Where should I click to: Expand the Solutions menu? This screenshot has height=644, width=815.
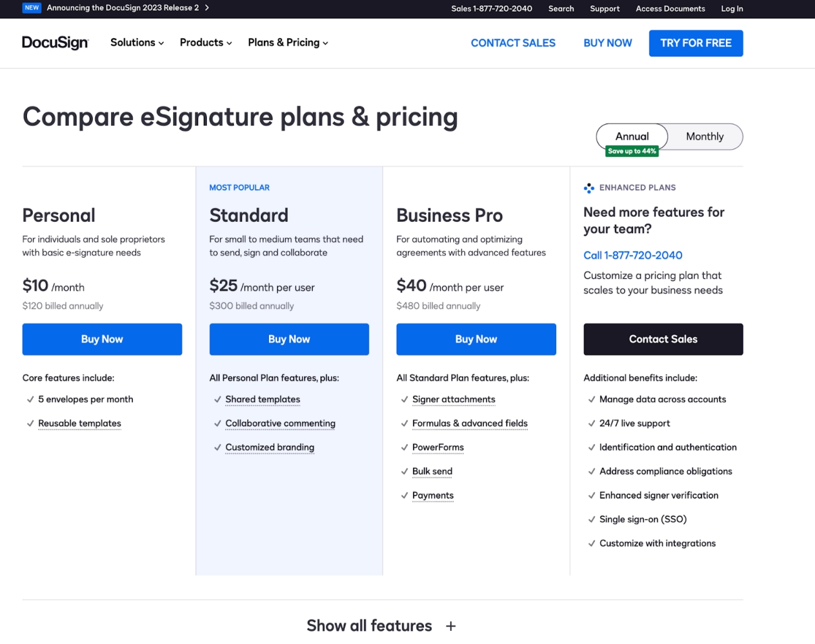(x=136, y=43)
